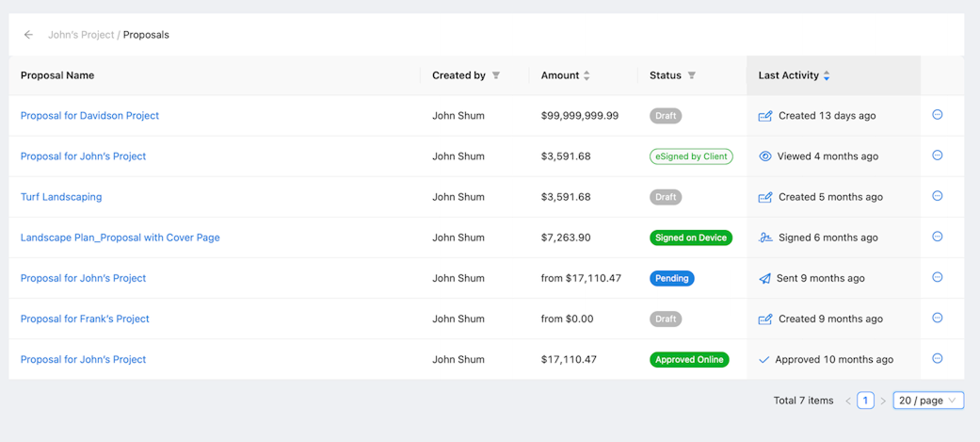Open actions menu for Davidson Project row
The height and width of the screenshot is (442, 980).
(937, 115)
